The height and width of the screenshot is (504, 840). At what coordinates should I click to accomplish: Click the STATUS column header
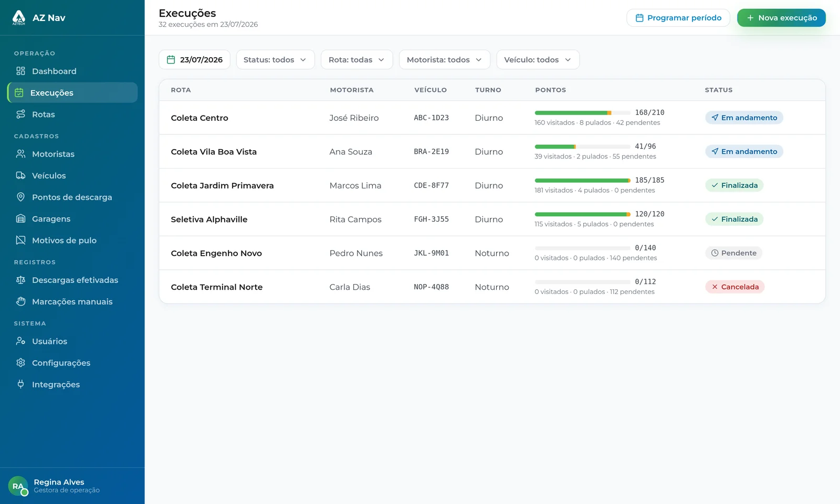718,90
